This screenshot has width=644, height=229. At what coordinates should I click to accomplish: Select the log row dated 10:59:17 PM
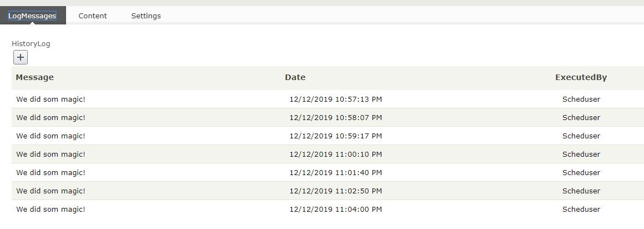point(335,136)
